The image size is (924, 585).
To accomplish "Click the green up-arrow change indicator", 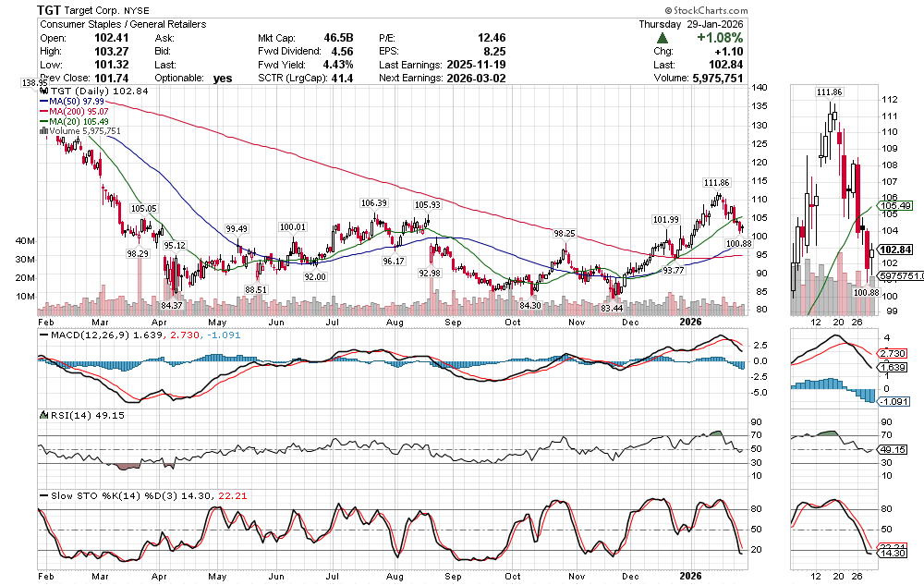I will pos(663,38).
